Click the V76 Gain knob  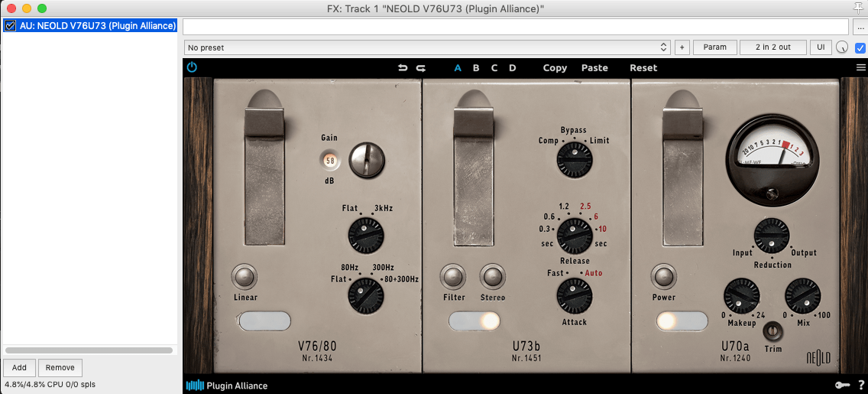367,160
